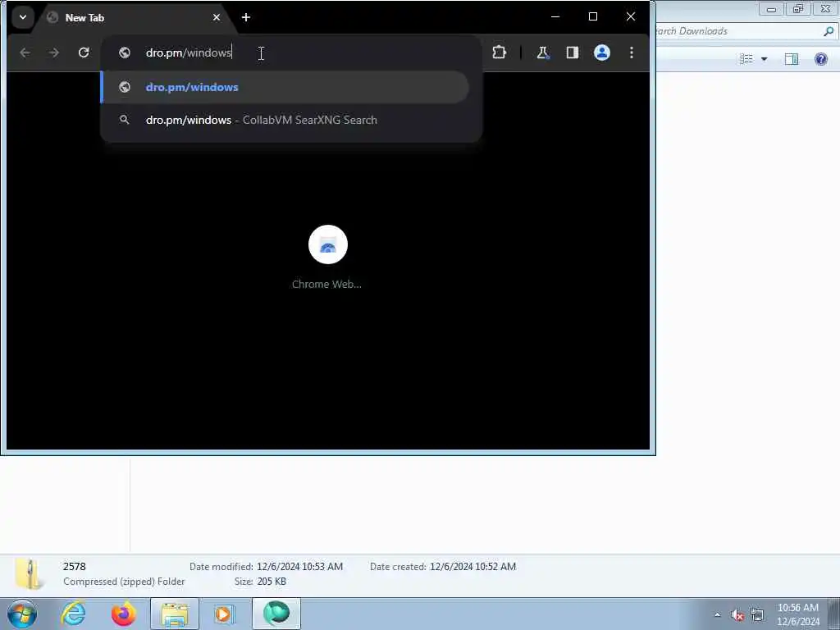Click Explorer's search magnifier icon
Screen dimensions: 840x630
click(829, 31)
